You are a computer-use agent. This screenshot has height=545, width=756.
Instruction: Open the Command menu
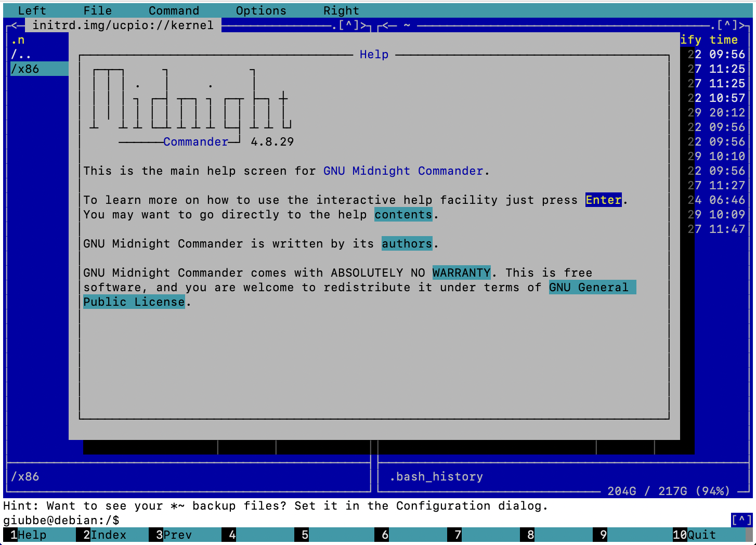coord(174,10)
